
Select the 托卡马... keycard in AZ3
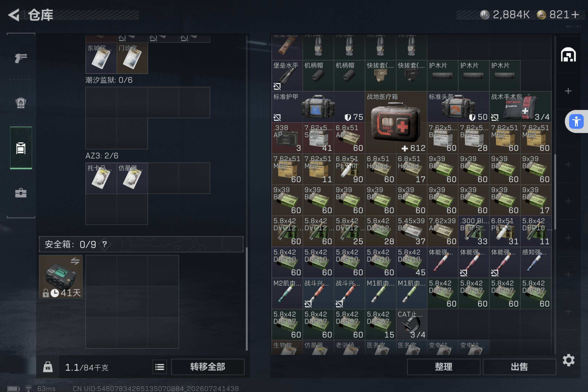(101, 178)
